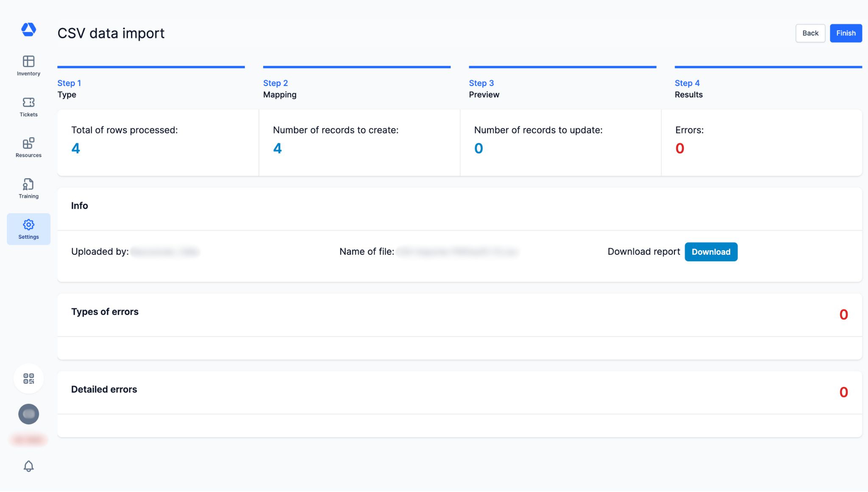Open the QR code scanner
The width and height of the screenshot is (868, 492).
click(28, 379)
